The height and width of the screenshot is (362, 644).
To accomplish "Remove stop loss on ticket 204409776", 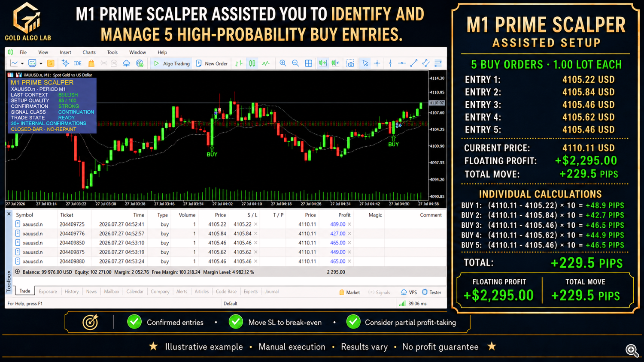I will coord(256,234).
